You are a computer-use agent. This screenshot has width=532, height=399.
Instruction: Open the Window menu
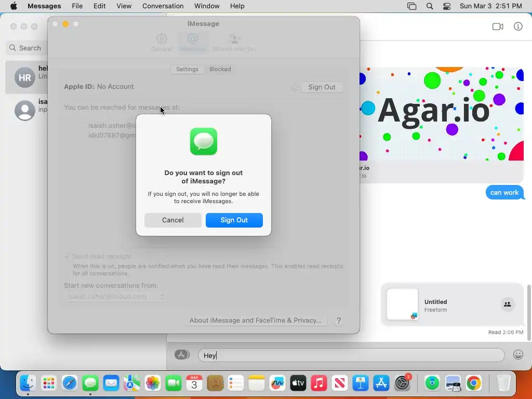[207, 6]
